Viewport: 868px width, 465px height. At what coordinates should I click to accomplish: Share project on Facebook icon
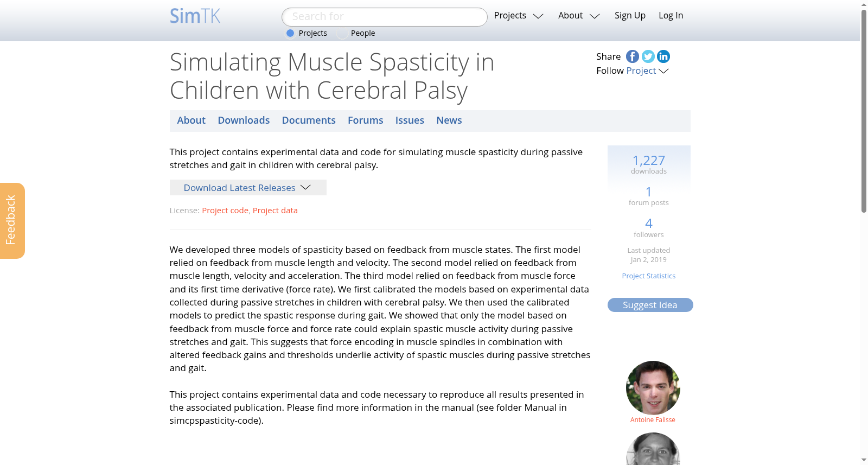tap(633, 56)
